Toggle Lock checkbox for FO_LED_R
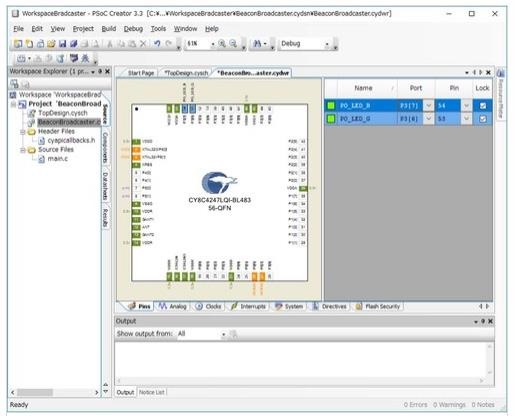 pos(482,106)
